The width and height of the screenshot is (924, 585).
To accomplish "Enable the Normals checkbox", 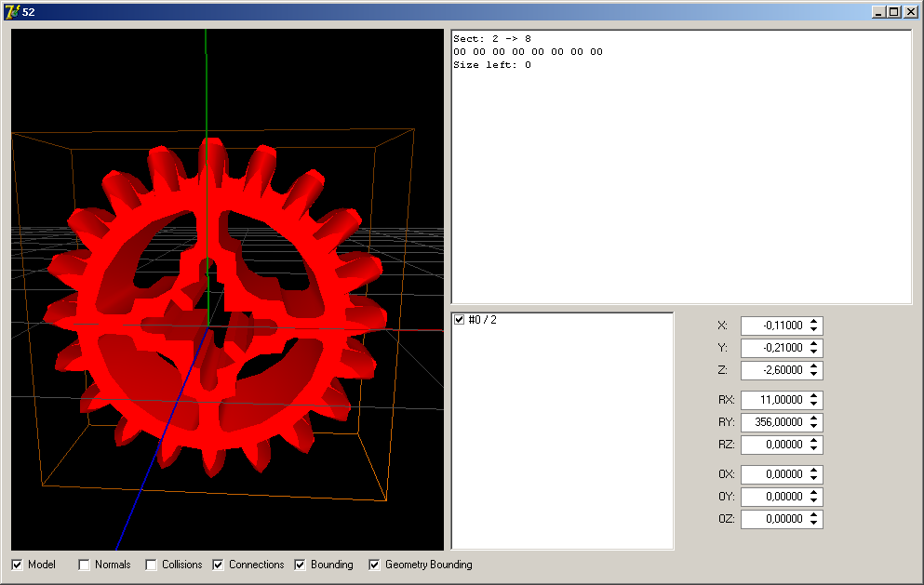I will [x=85, y=565].
